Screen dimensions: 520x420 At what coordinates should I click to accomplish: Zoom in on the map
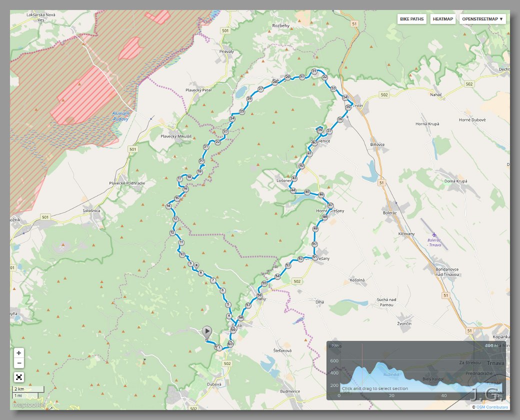pyautogui.click(x=19, y=353)
